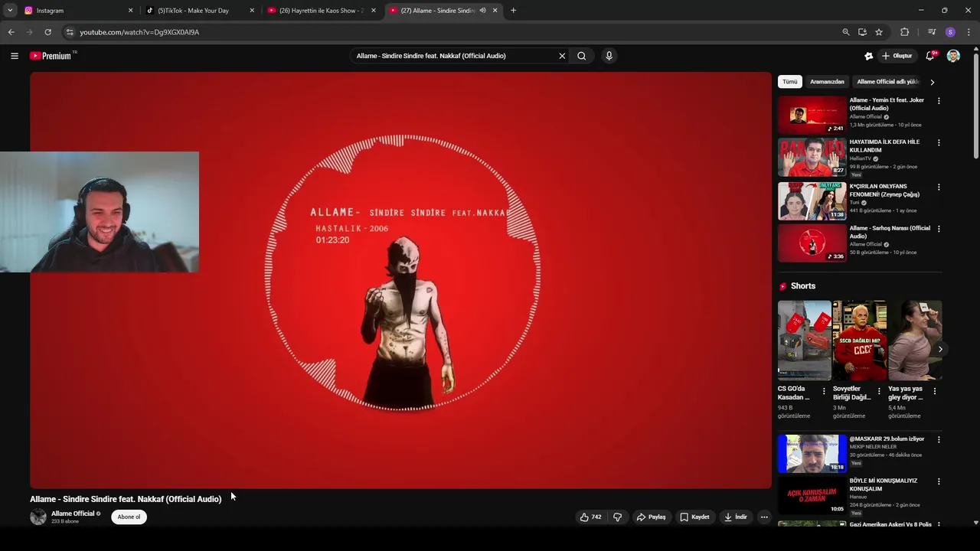Click the sparkle icon left of Oluştur
Screen dimensions: 980x551
[x=868, y=56]
